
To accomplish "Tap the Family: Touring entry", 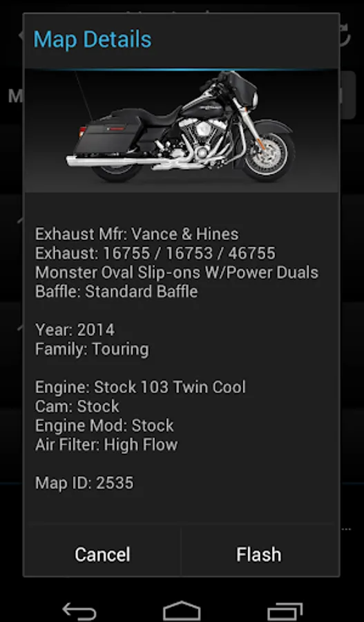I will (92, 349).
